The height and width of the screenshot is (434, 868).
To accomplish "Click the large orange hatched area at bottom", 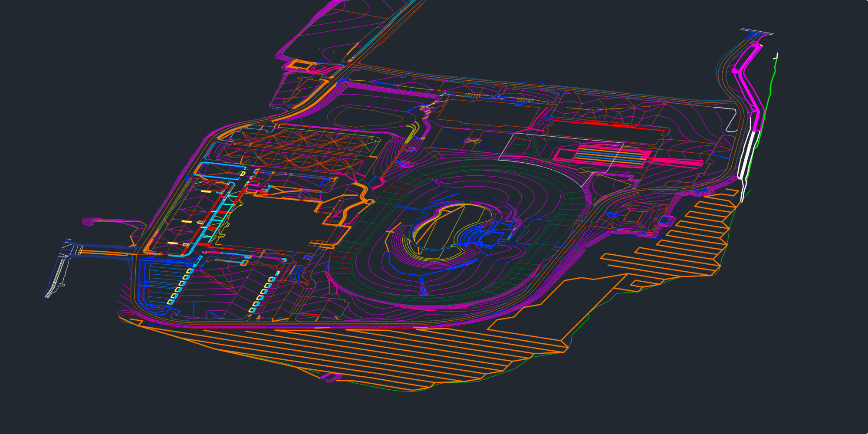I will (347, 347).
